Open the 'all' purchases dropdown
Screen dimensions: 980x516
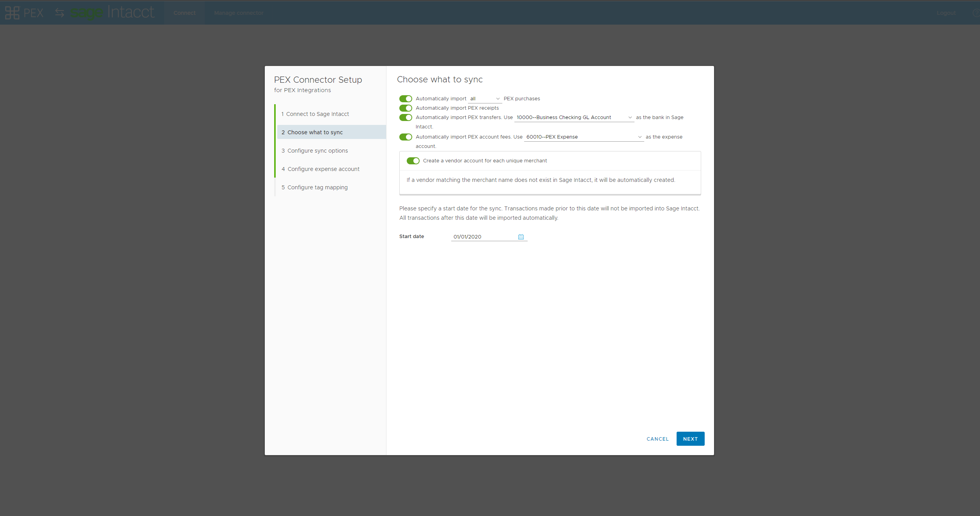[484, 99]
